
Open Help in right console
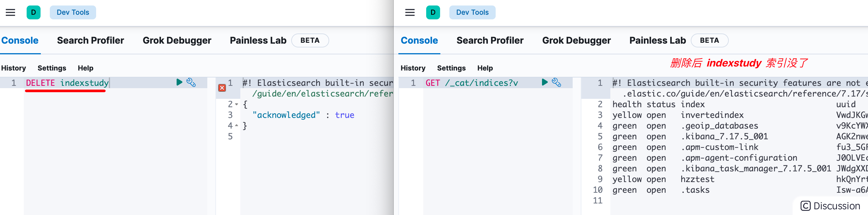485,68
